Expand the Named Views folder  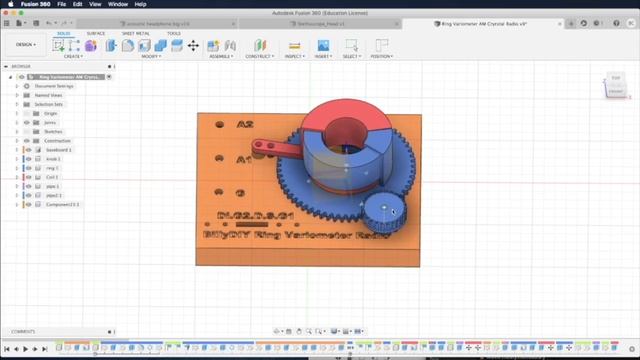tap(17, 95)
